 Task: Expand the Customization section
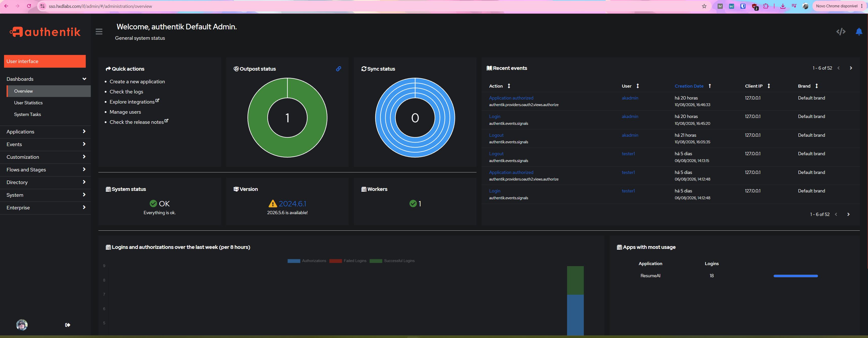(x=46, y=157)
